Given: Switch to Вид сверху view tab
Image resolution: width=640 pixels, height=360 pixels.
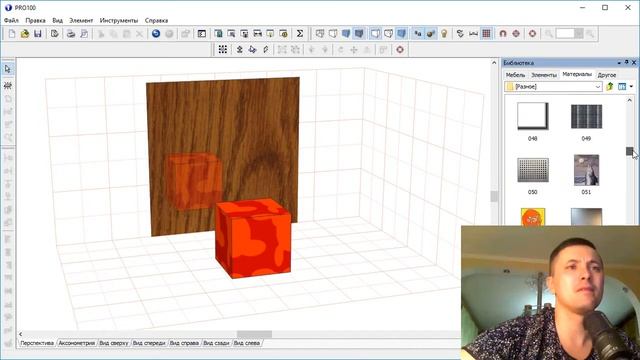Looking at the screenshot, I should pos(114,343).
